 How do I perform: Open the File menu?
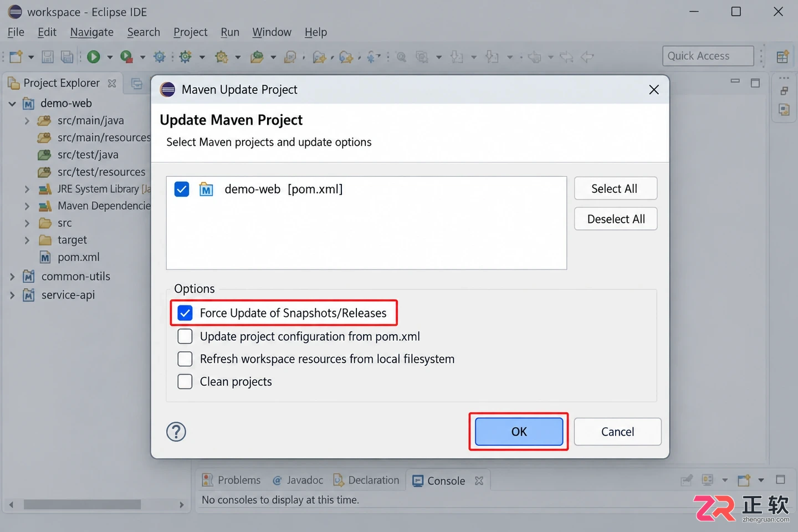[16, 32]
